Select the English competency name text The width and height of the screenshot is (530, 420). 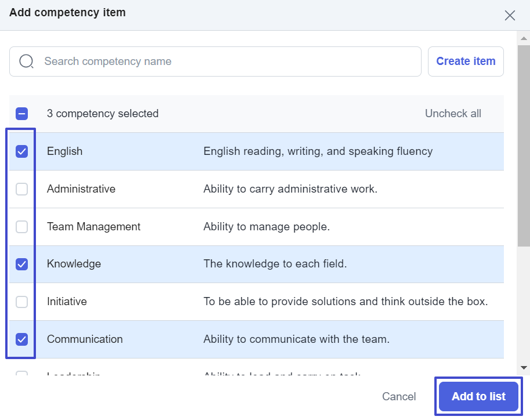(64, 151)
